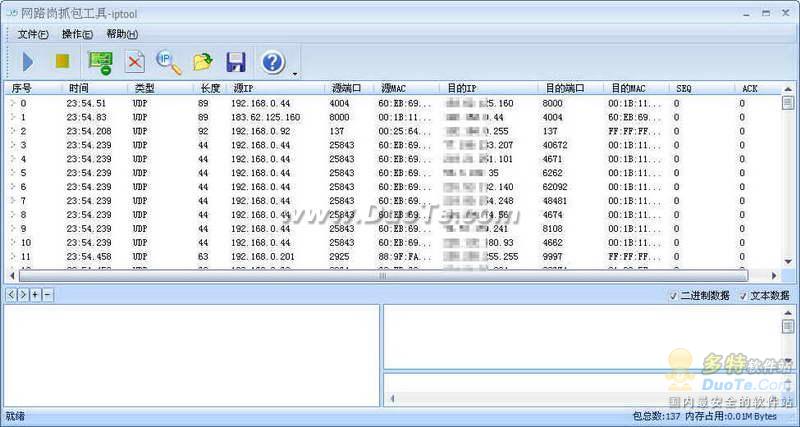Open the network adapter selection icon

coord(101,63)
